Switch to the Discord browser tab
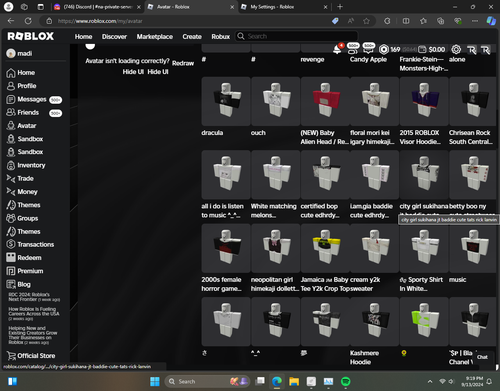 (97, 7)
